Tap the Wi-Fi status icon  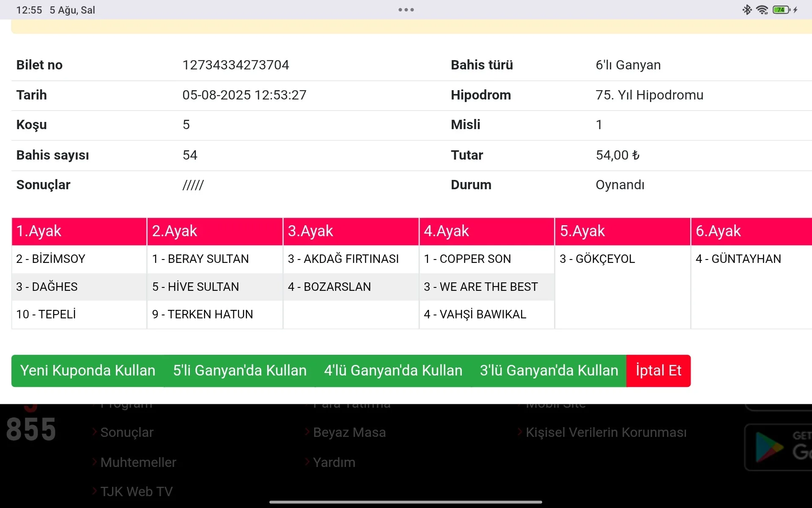click(762, 10)
